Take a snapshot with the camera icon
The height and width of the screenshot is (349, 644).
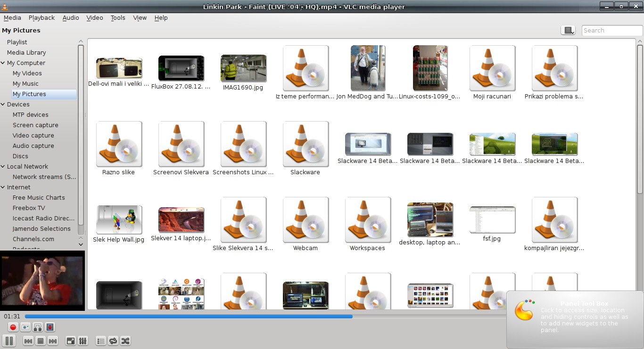pos(25,327)
